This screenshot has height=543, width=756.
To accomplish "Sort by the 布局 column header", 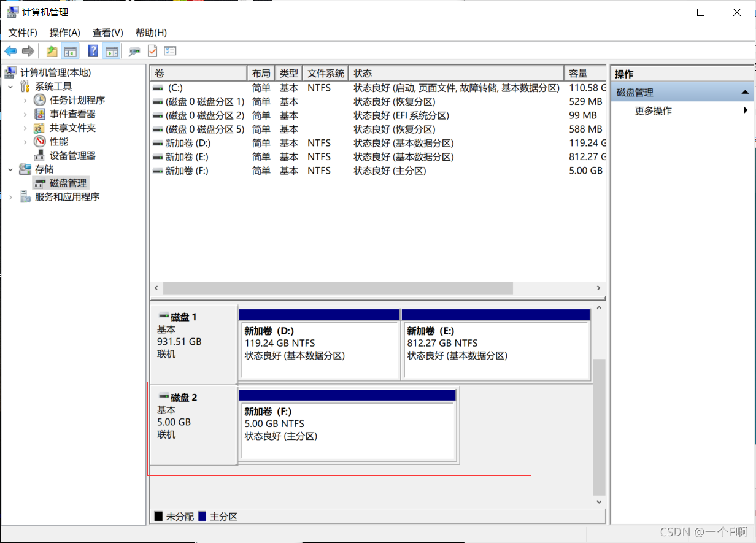I will 261,73.
